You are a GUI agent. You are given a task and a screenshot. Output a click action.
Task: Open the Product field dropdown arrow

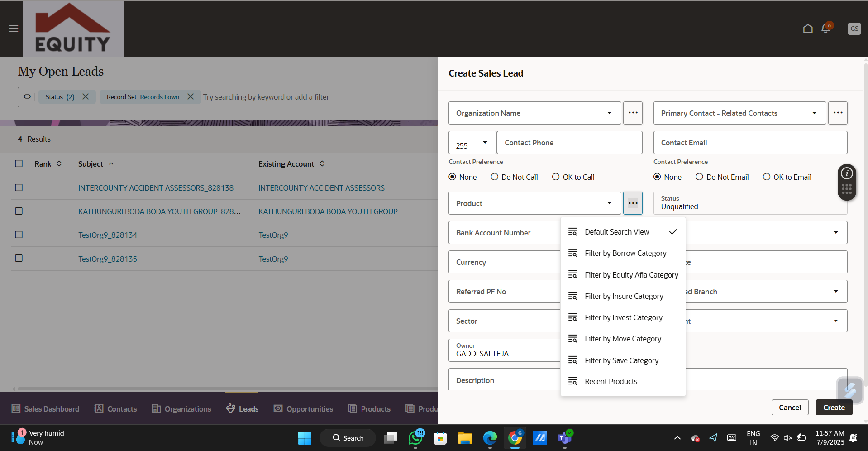coord(610,203)
